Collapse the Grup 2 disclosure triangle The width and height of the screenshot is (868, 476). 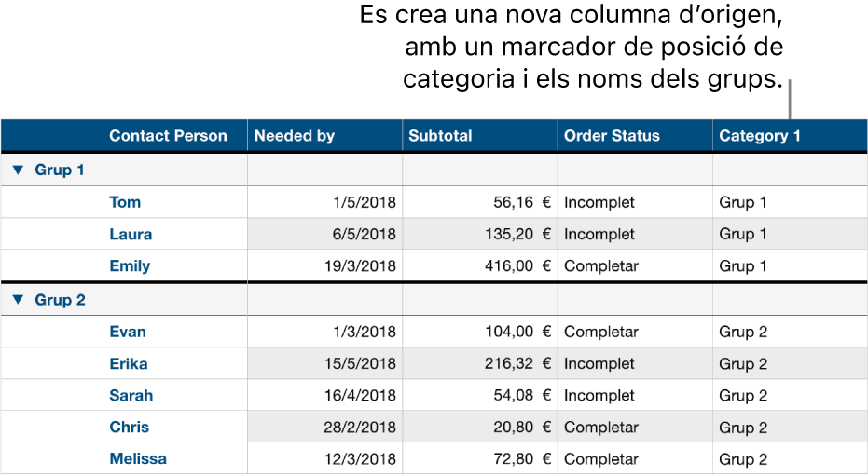tap(19, 300)
